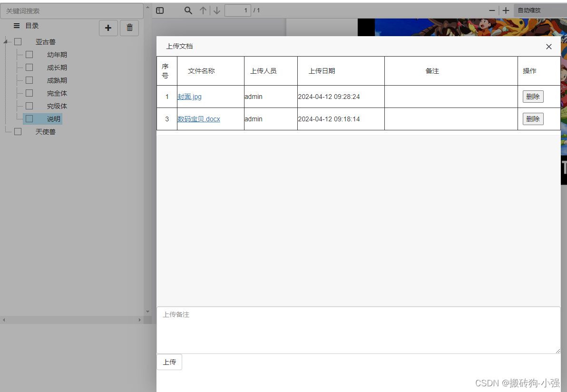Click the horizontal scrollbar right arrow
The image size is (567, 392).
click(x=139, y=320)
